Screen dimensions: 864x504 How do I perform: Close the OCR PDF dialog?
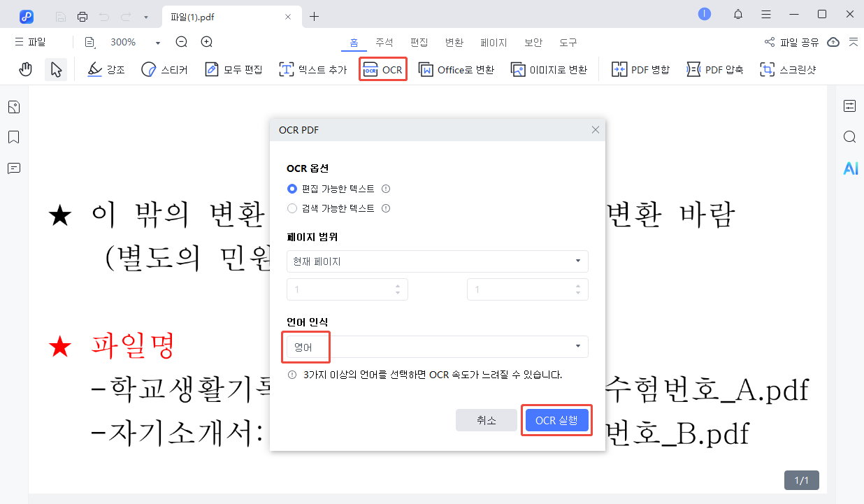[596, 130]
